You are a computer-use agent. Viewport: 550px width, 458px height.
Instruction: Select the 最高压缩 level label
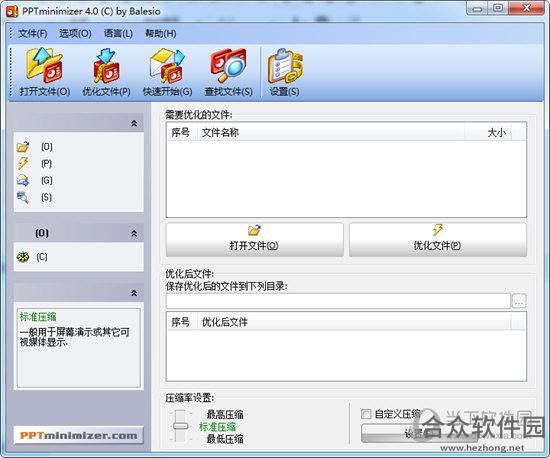pyautogui.click(x=225, y=415)
